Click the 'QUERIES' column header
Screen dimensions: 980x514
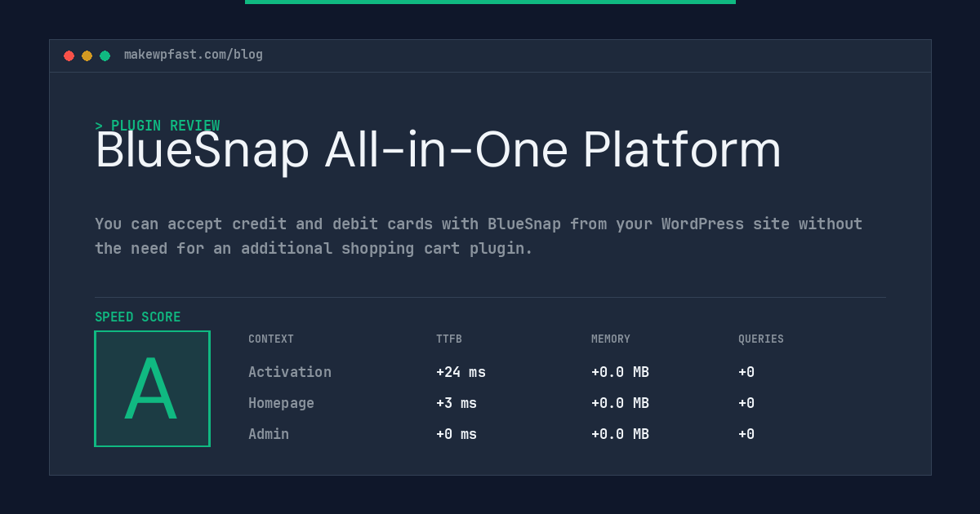coord(761,339)
